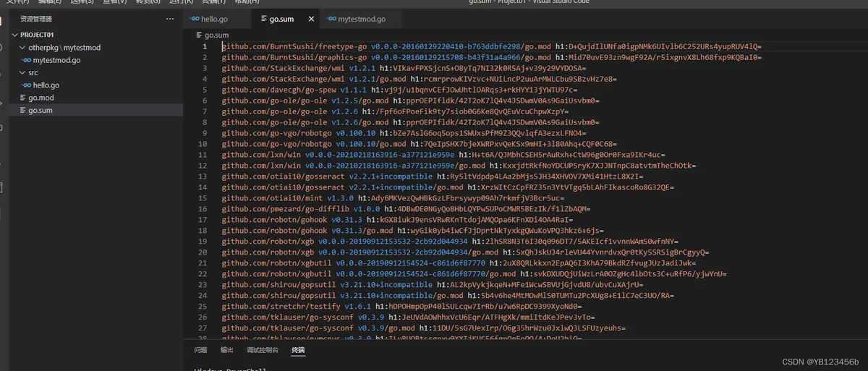Open the 查看(V) menu

coord(115,2)
